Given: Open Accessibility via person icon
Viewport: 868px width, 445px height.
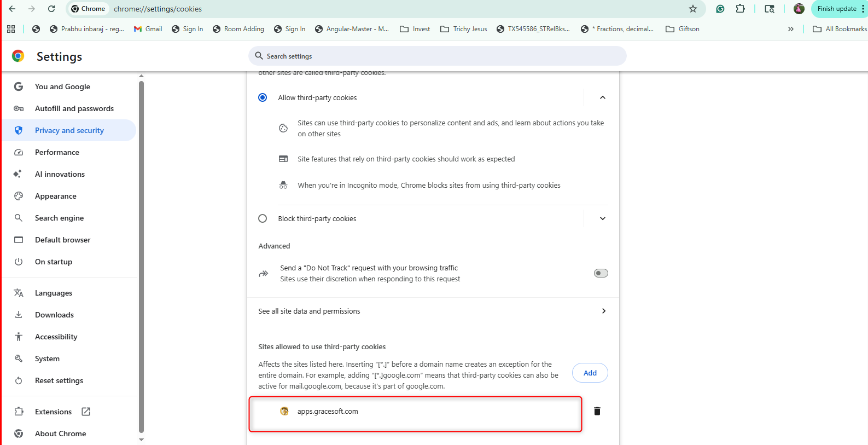Looking at the screenshot, I should 19,337.
